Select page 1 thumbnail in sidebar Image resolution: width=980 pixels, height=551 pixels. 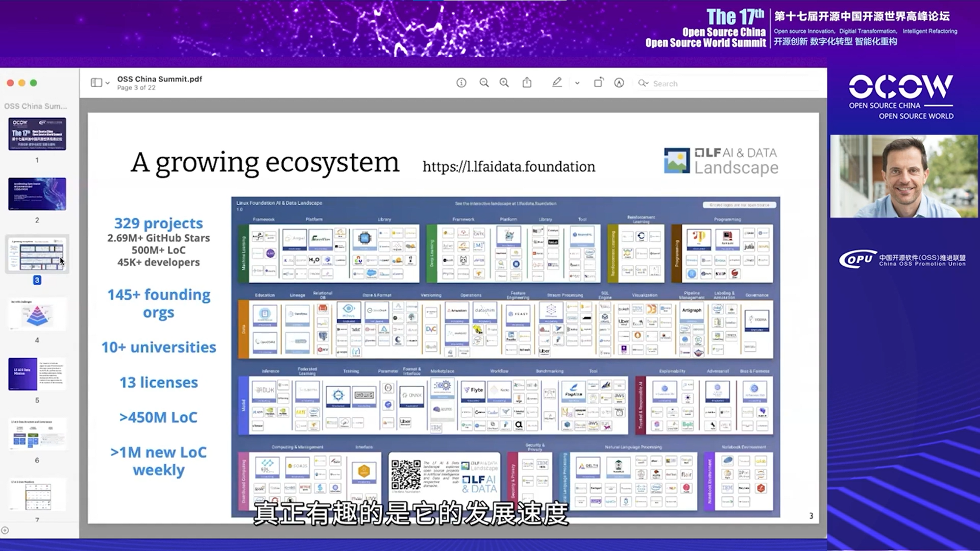point(37,134)
